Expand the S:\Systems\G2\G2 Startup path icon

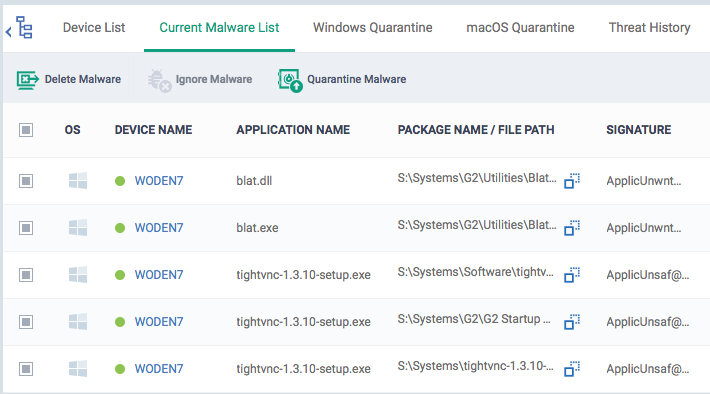(572, 322)
